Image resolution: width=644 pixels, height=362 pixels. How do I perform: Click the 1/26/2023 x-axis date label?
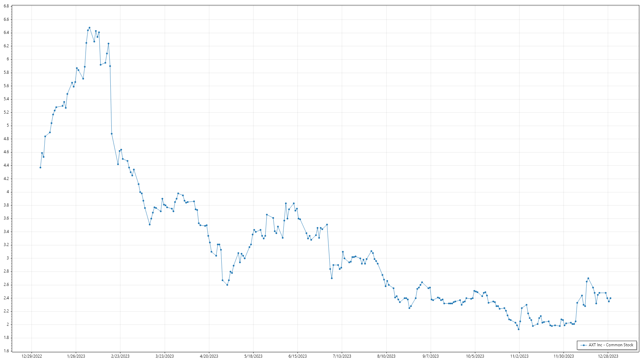(76, 356)
